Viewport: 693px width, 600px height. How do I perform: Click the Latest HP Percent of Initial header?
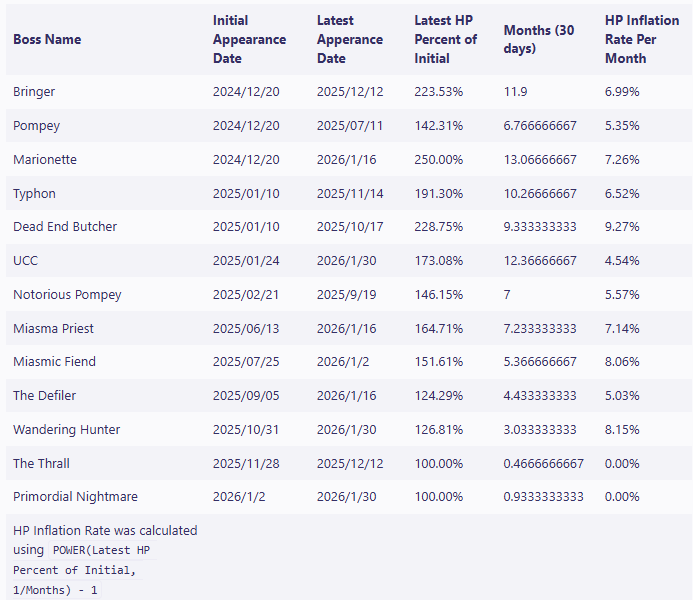tap(446, 40)
